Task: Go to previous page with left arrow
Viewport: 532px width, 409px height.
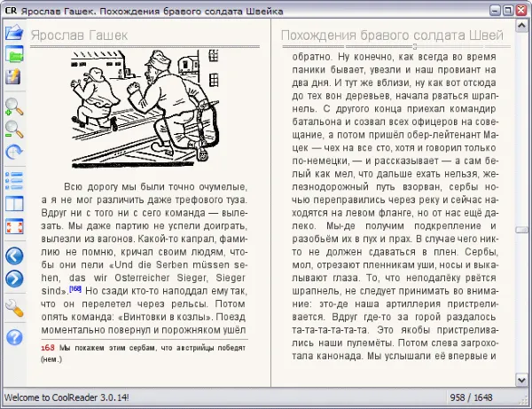Action: [x=14, y=256]
